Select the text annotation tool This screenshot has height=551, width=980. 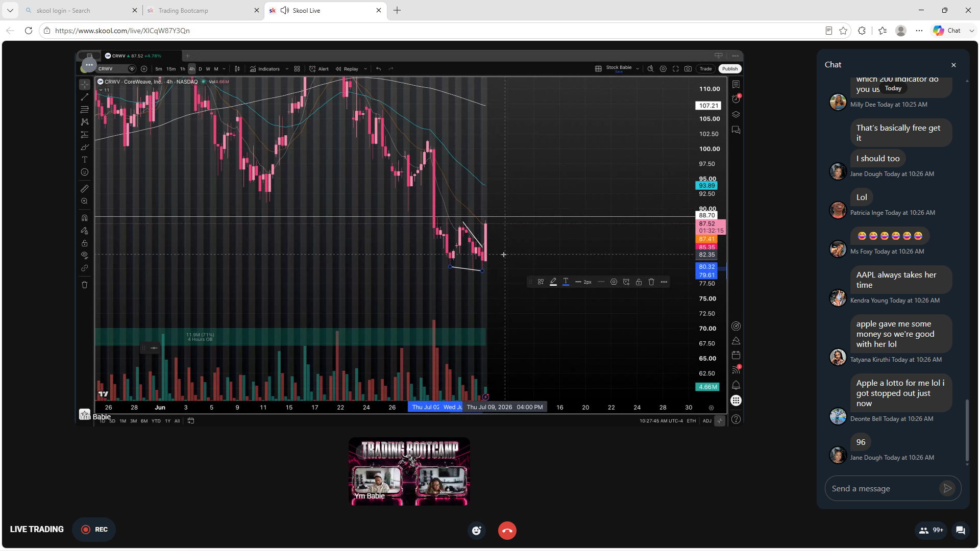click(85, 160)
